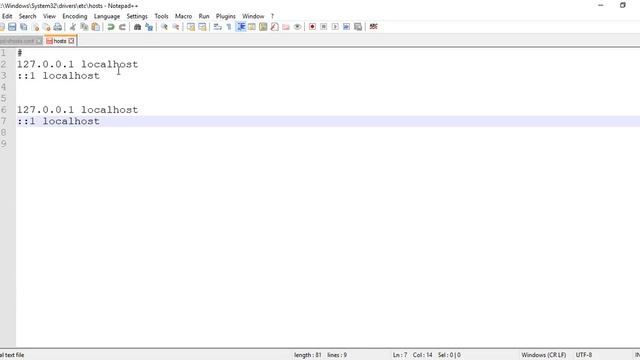Open Find with the binoculars icon
Image resolution: width=640 pixels, height=360 pixels.
point(138,27)
